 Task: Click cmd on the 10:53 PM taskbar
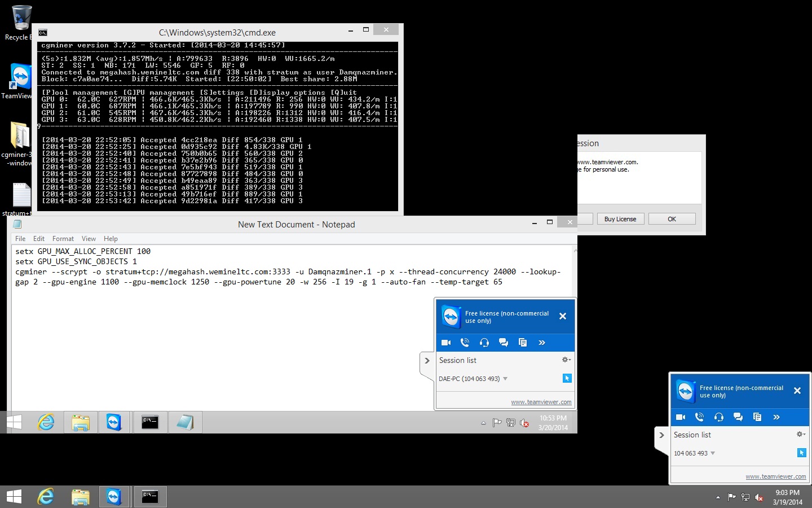tap(150, 422)
